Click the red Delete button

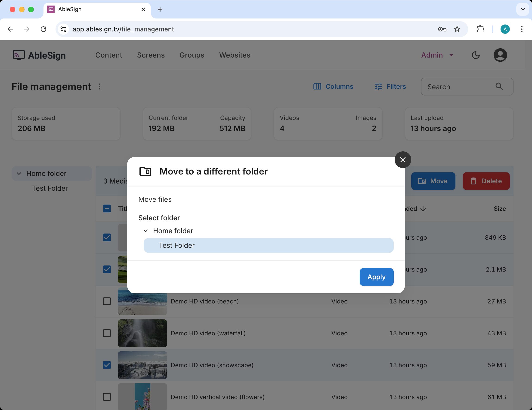click(x=486, y=181)
